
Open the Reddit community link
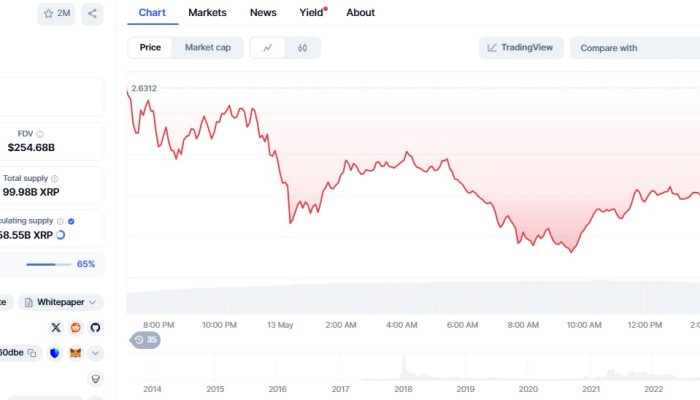tap(76, 327)
